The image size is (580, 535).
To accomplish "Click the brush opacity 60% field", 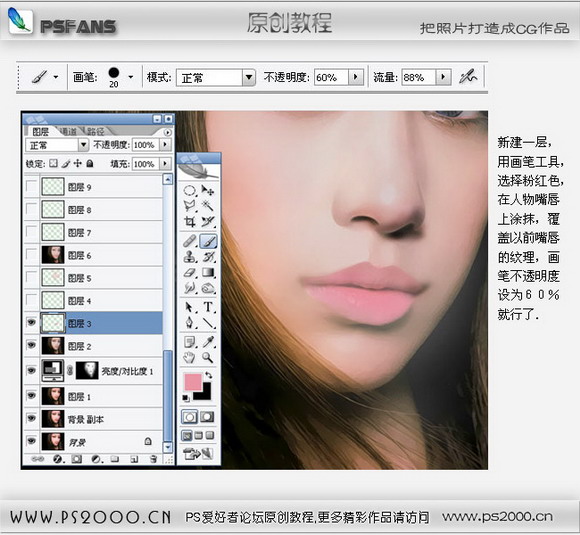I will (331, 77).
